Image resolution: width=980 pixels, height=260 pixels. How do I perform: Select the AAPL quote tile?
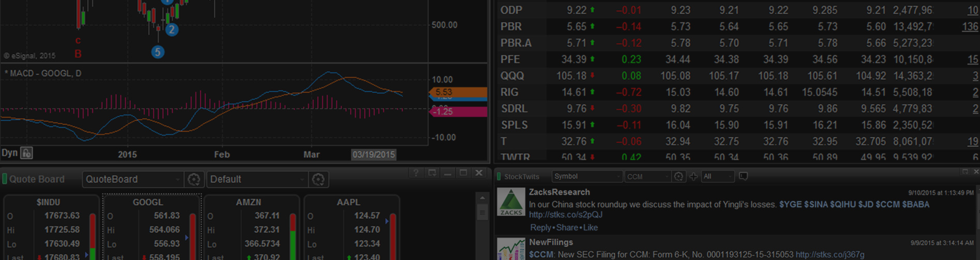pos(351,228)
